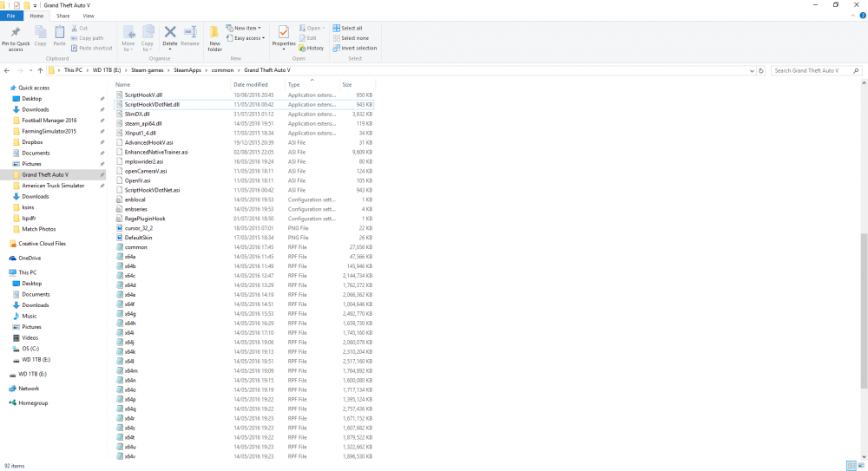Click Select none in ribbon
Viewport: 868px width, 471px height.
point(351,38)
